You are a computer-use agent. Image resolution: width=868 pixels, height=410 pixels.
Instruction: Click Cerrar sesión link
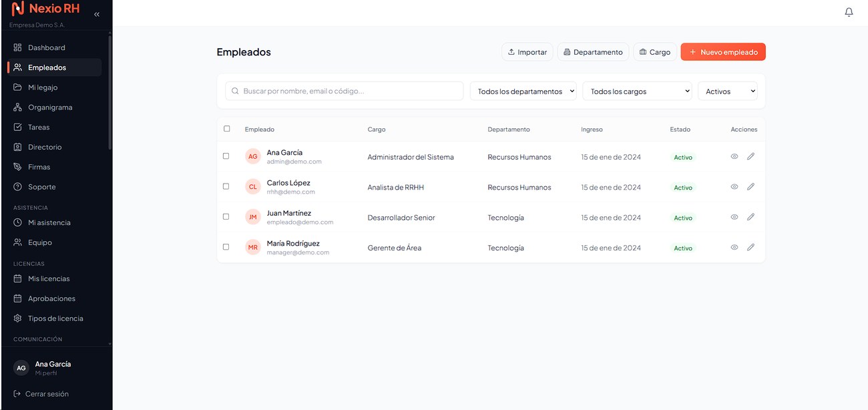coord(41,394)
